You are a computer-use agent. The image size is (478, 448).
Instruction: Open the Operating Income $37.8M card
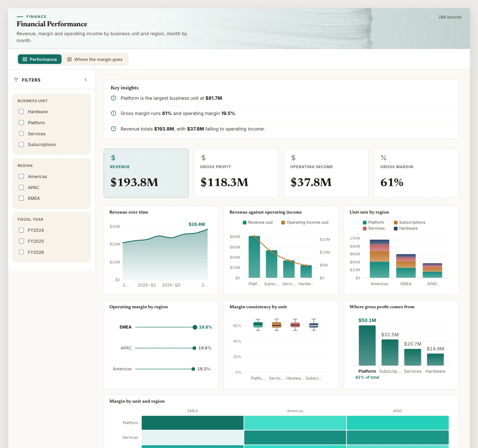(x=326, y=173)
